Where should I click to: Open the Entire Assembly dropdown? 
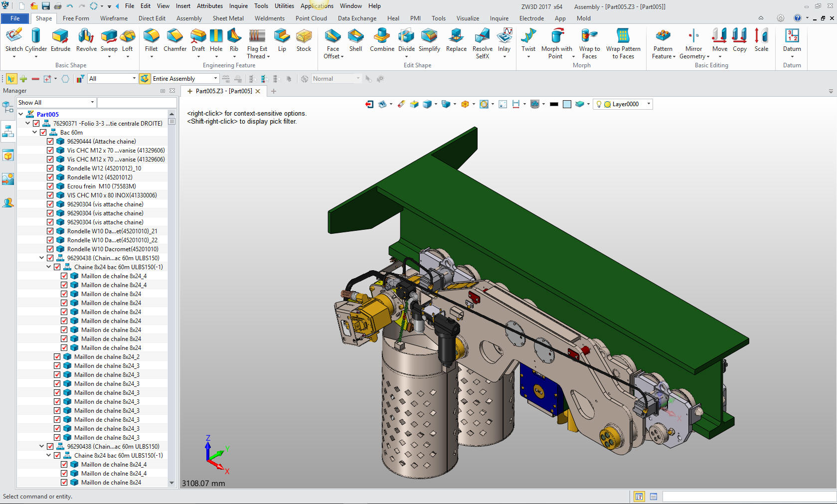(x=215, y=79)
